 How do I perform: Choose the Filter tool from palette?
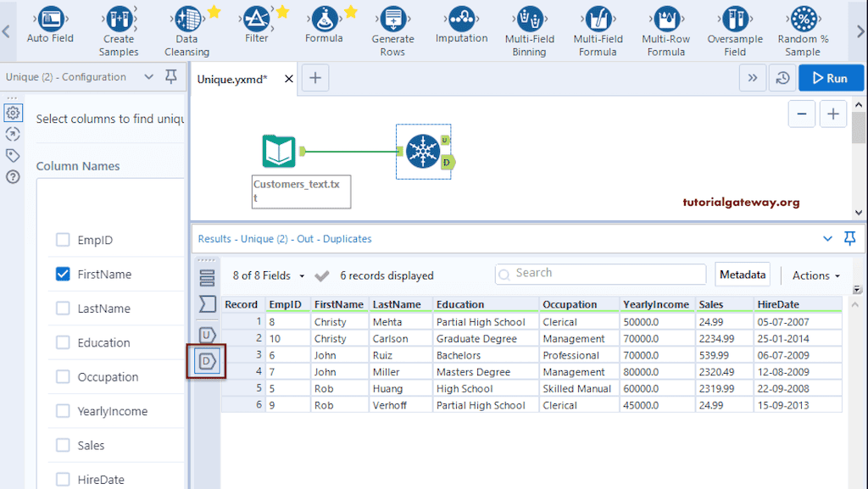[256, 19]
